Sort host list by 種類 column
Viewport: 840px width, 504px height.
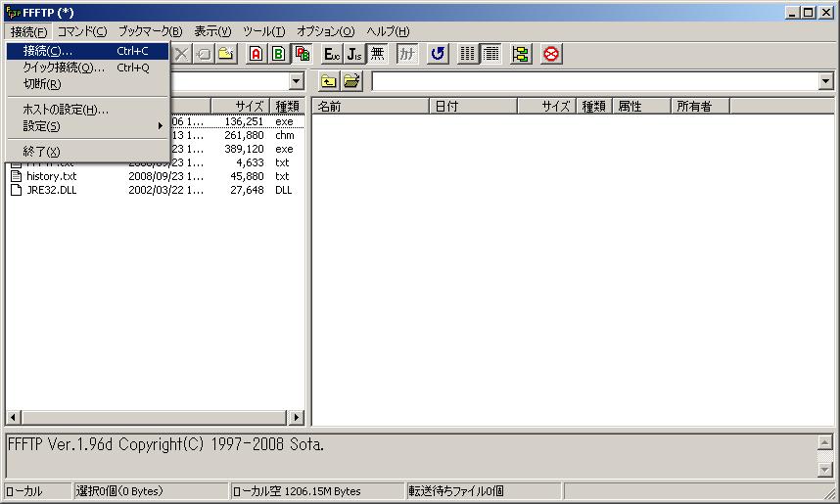click(594, 106)
